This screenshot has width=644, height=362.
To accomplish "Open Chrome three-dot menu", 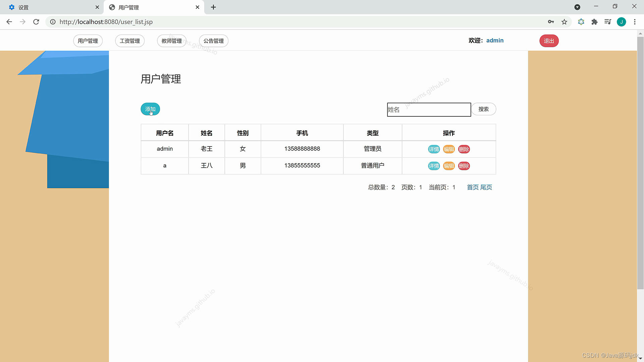I will click(x=635, y=22).
